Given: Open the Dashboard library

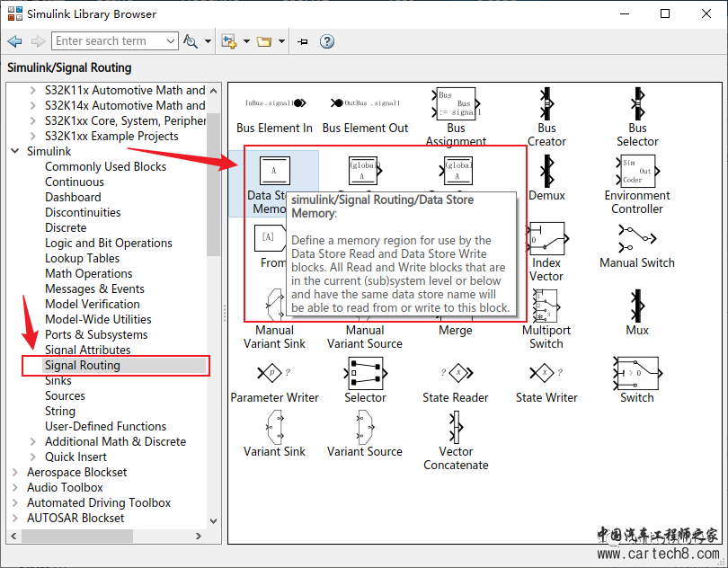Looking at the screenshot, I should point(73,198).
